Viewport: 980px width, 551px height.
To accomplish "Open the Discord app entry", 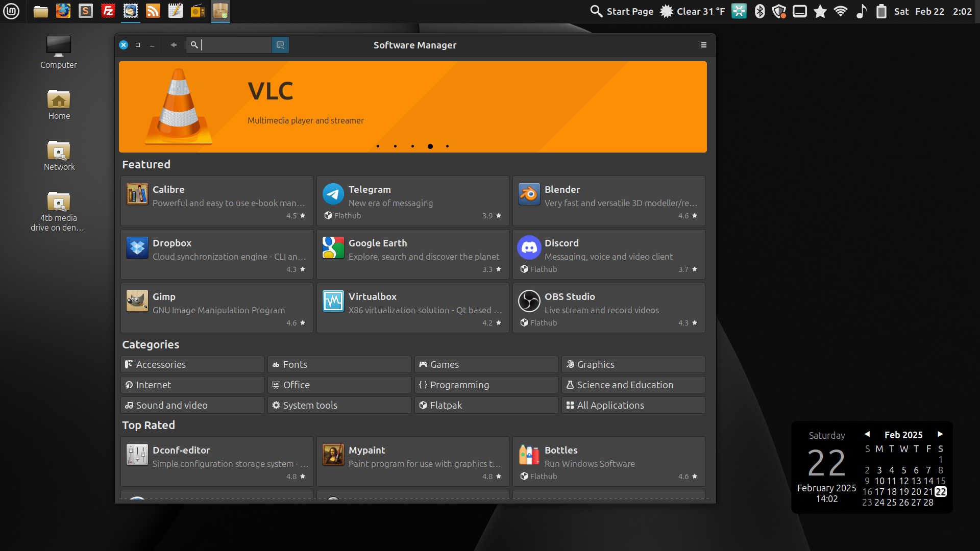I will (x=608, y=254).
